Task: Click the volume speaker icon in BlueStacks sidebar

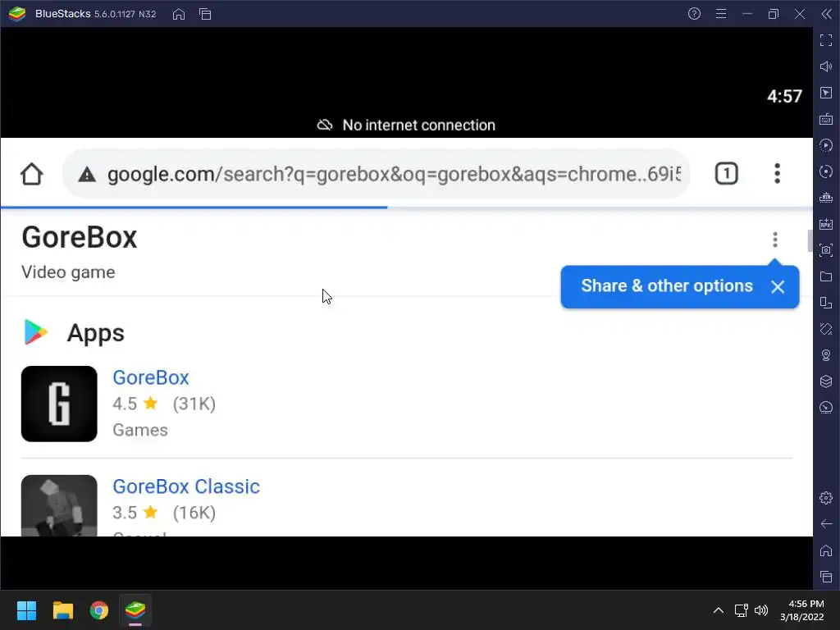Action: point(825,66)
